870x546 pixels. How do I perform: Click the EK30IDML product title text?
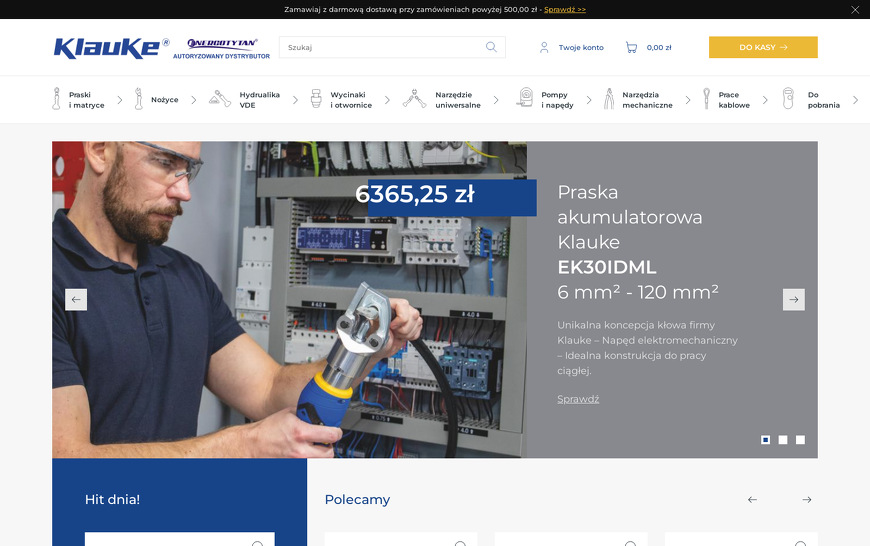607,267
